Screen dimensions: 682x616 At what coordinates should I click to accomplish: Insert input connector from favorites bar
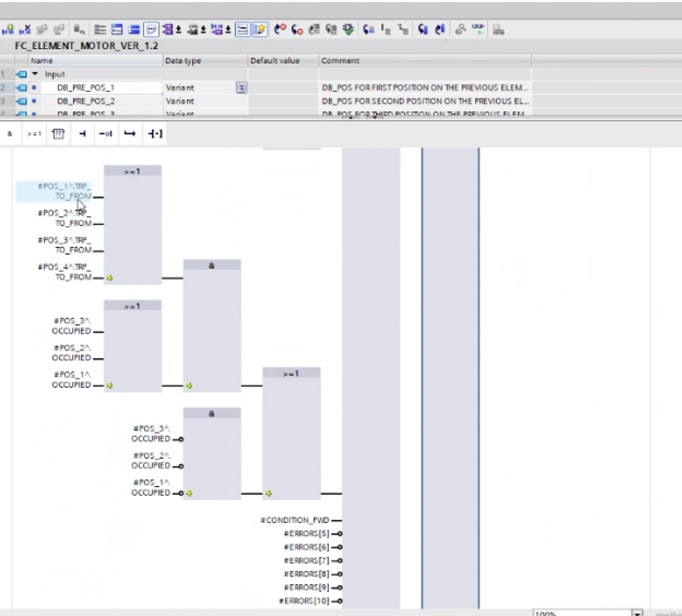[x=82, y=134]
